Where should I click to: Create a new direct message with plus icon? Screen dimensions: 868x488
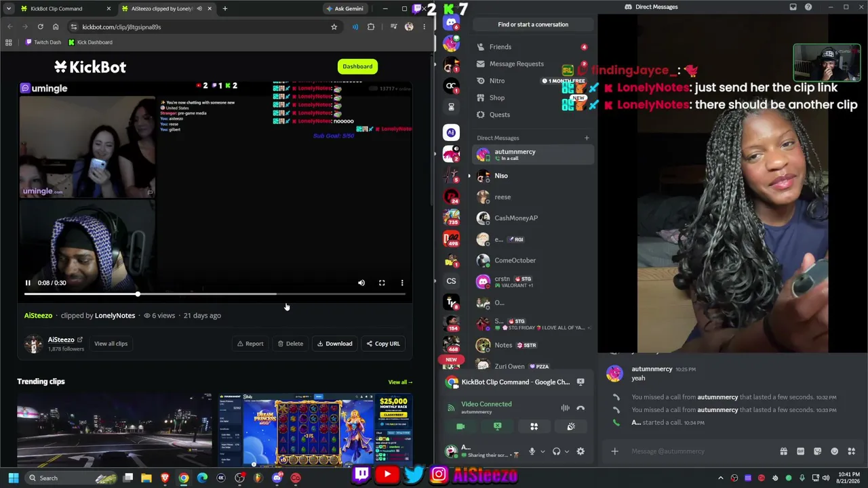587,138
